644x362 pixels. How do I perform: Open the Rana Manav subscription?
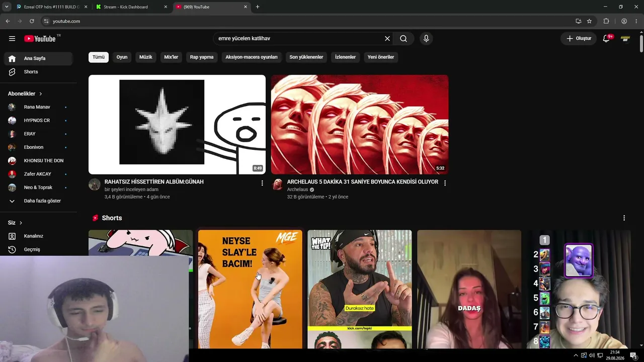38,107
